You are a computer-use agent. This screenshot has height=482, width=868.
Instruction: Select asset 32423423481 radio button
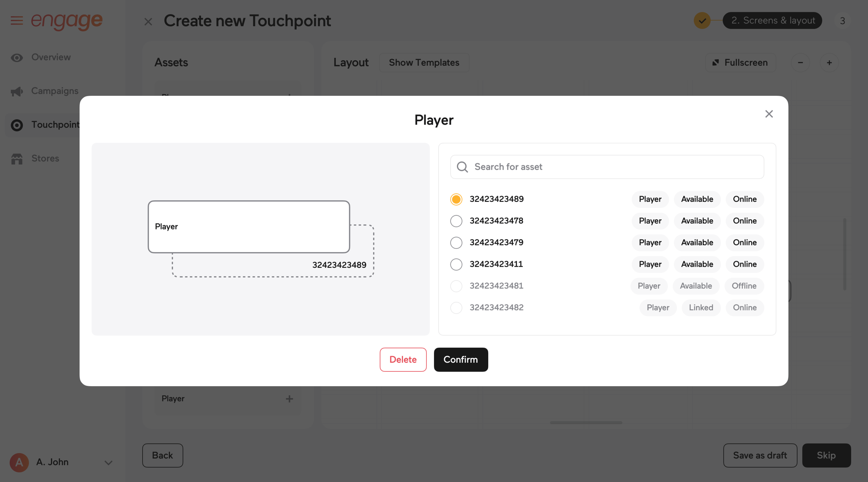pos(456,286)
